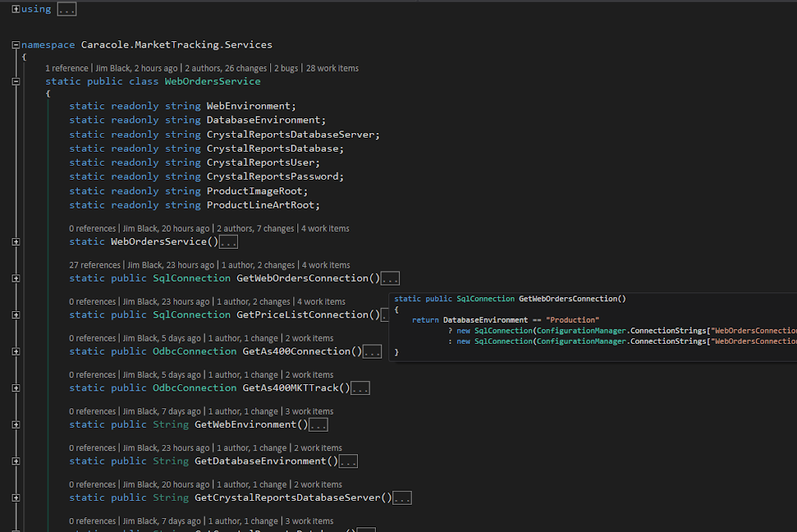Click the GetWebEnvironment method name
The height and width of the screenshot is (532, 797).
245,425
